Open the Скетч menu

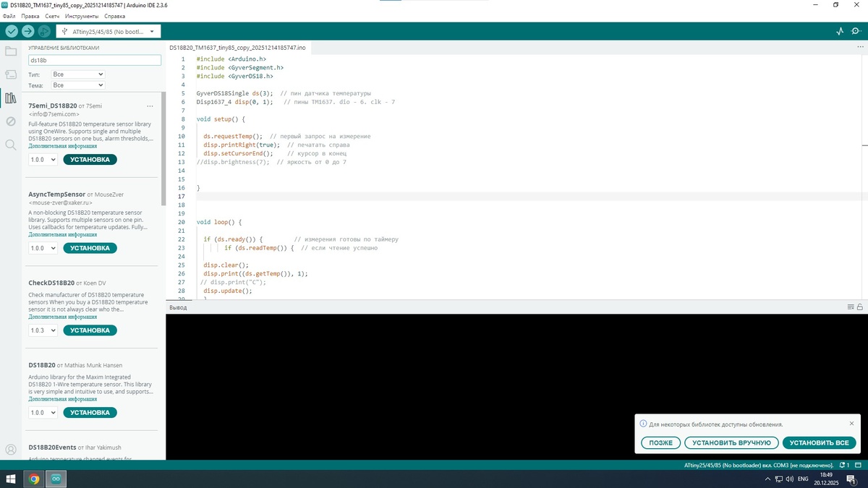[x=52, y=16]
